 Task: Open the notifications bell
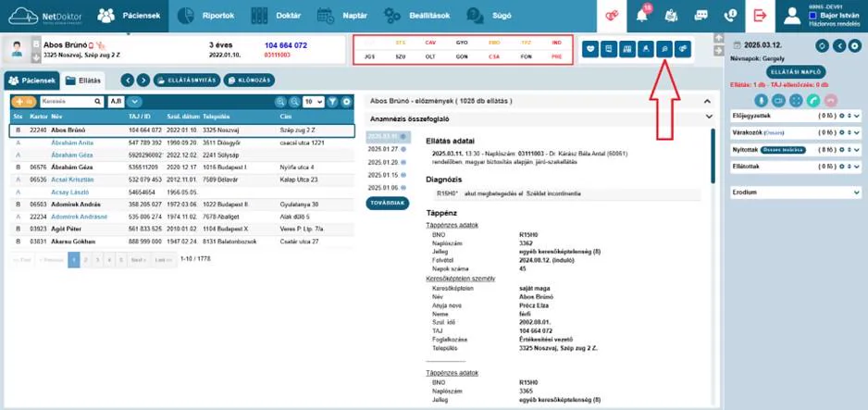[642, 16]
